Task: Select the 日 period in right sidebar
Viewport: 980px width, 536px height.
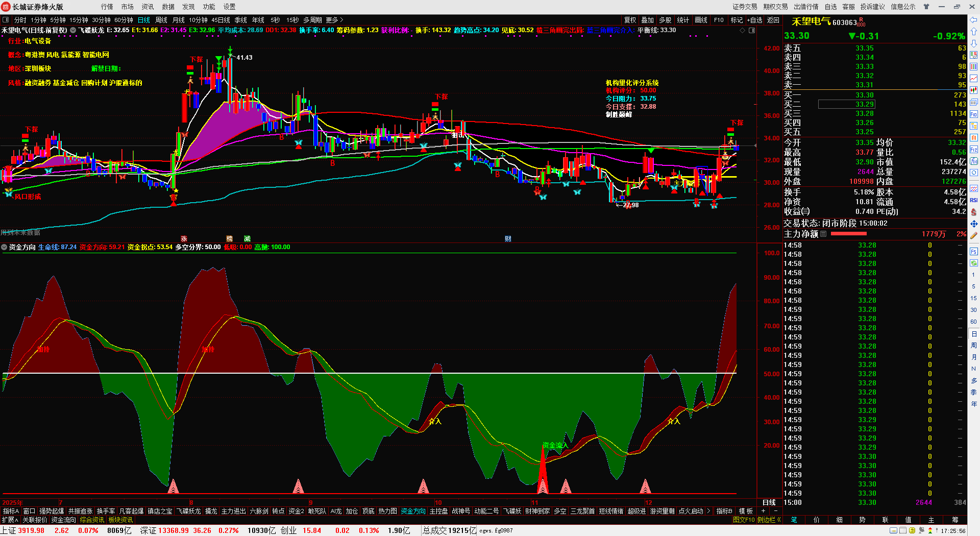Action: click(974, 334)
